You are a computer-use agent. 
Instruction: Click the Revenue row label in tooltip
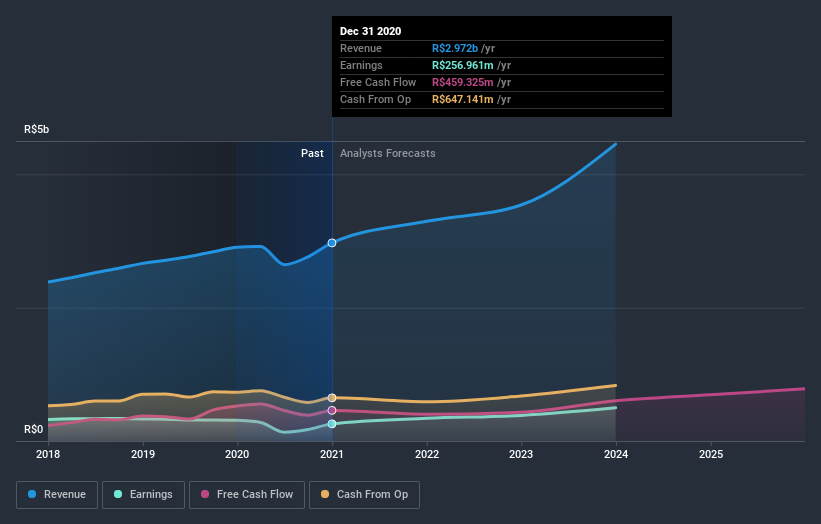[361, 48]
